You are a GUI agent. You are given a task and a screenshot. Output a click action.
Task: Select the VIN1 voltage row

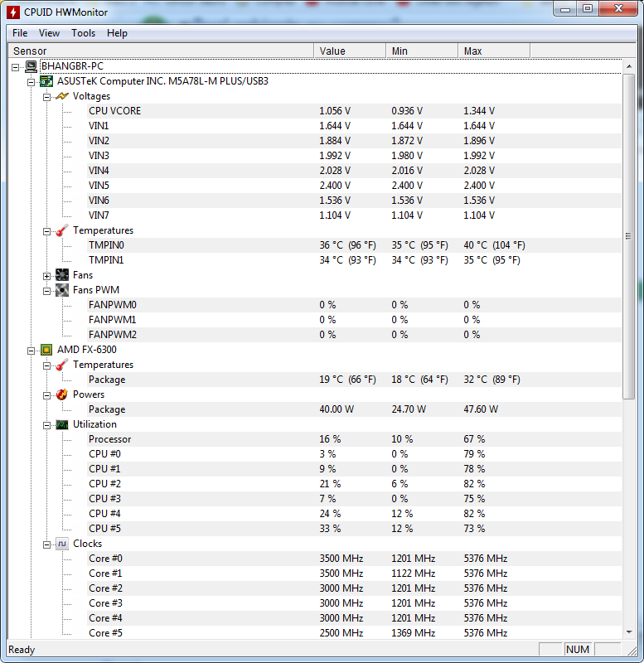coord(355,126)
